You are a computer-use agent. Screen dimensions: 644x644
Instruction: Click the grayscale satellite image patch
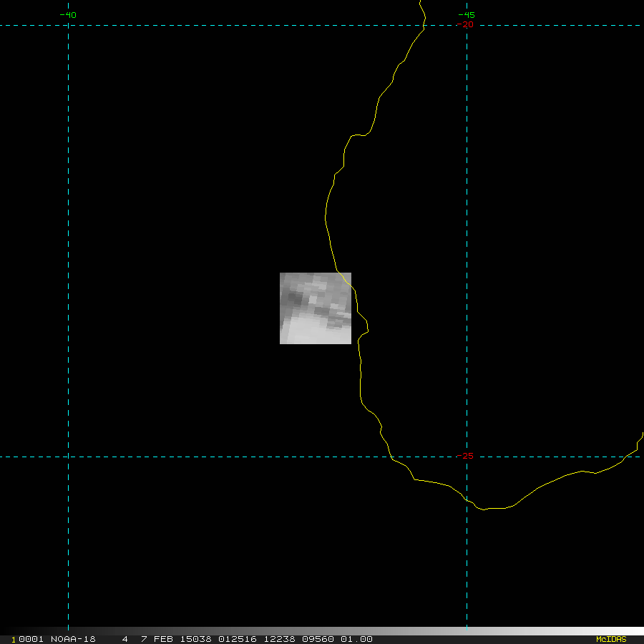pos(315,308)
